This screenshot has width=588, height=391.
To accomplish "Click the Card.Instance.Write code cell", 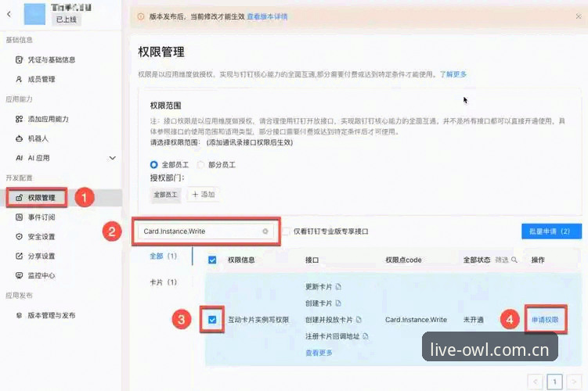I will (x=416, y=320).
